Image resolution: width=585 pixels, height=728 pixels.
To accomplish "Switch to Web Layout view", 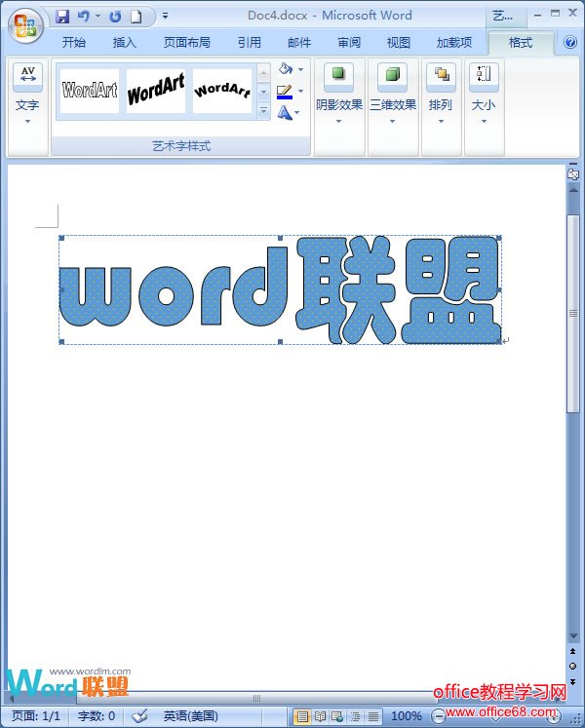I will point(337,716).
